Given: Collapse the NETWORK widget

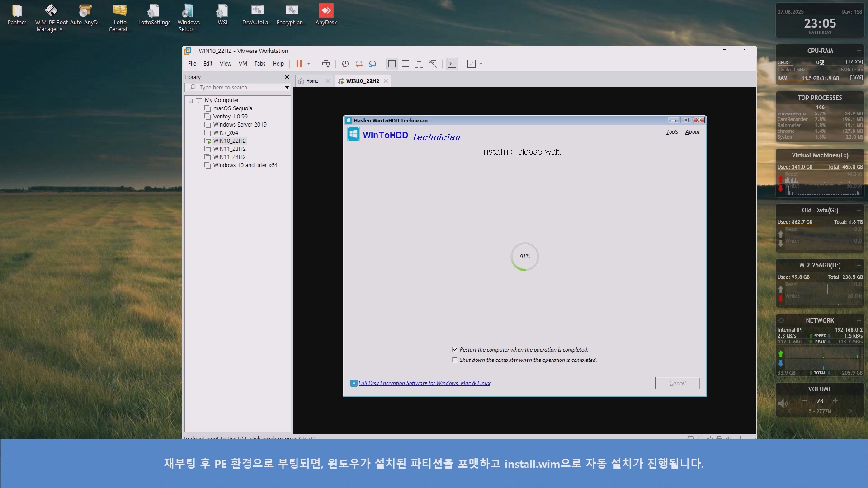Looking at the screenshot, I should click(859, 320).
